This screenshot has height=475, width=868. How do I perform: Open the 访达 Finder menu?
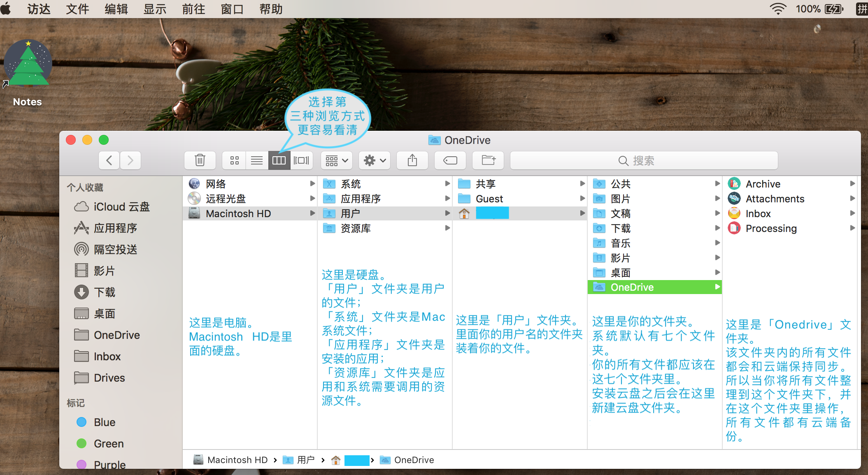pyautogui.click(x=39, y=9)
